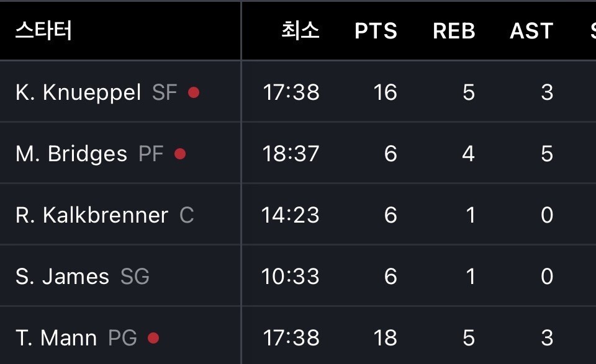Open T. Mann player details
The height and width of the screenshot is (364, 596).
point(56,338)
